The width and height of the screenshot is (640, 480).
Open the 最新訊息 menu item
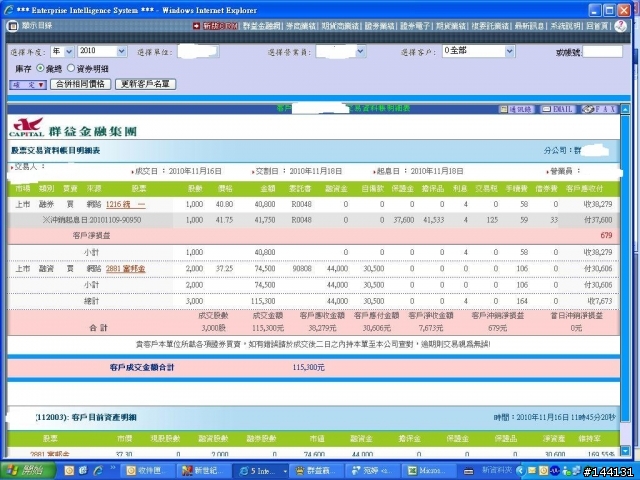pyautogui.click(x=529, y=26)
